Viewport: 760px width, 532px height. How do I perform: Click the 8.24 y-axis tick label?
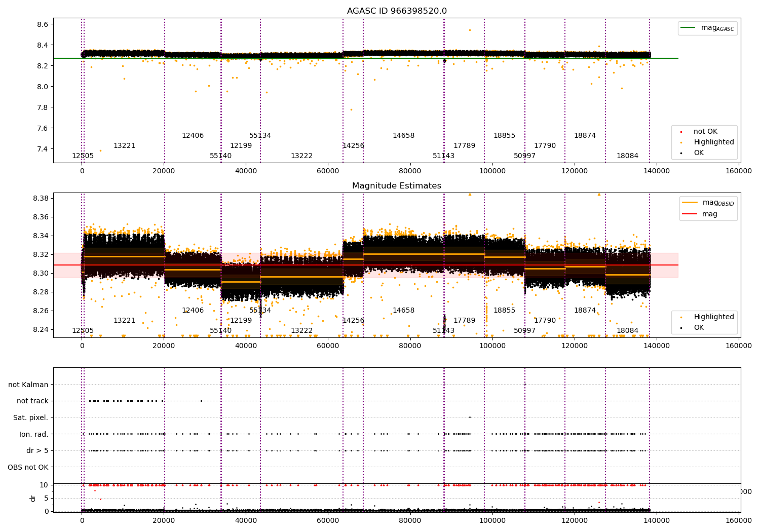pos(41,329)
